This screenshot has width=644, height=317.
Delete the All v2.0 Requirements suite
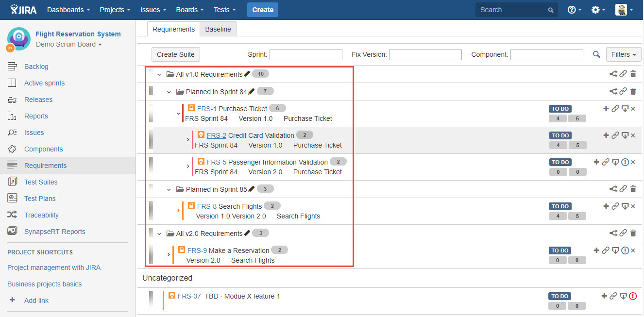pyautogui.click(x=633, y=233)
